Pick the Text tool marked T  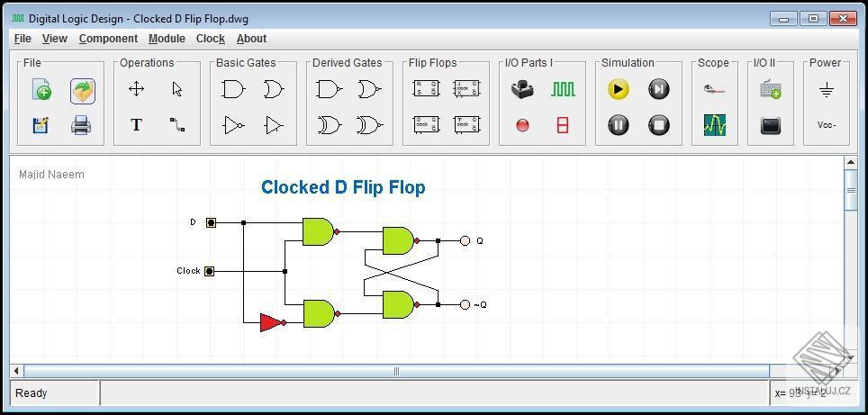point(136,125)
